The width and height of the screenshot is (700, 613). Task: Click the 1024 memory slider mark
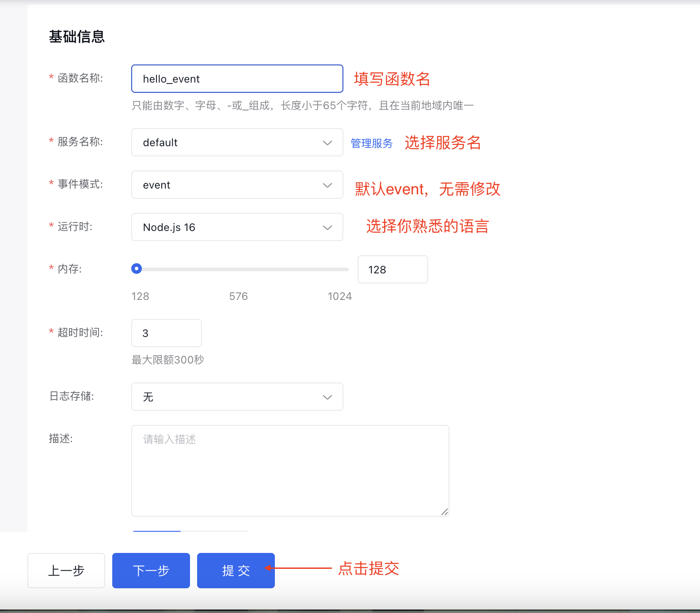tap(340, 296)
